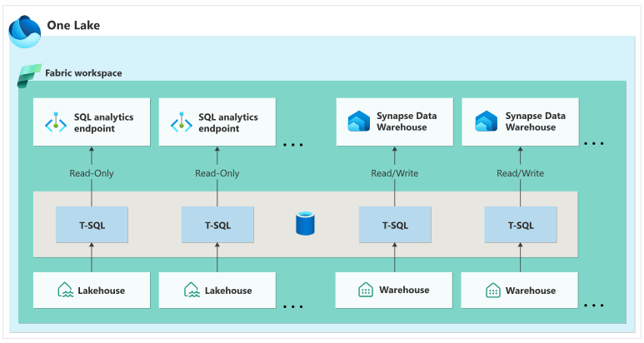Click the first Read-Only arrow label
This screenshot has width=644, height=343.
[92, 173]
